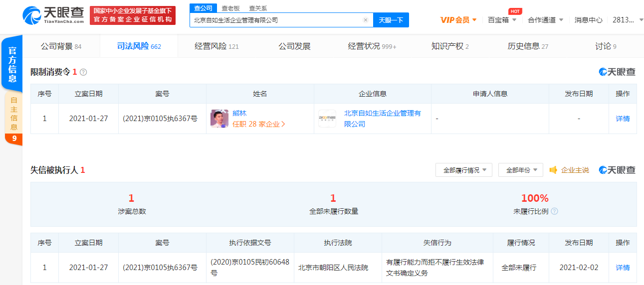Open the 北京自如生活企业管理有限公司 company link
Viewport: 644px width, 285px height.
pyautogui.click(x=382, y=119)
